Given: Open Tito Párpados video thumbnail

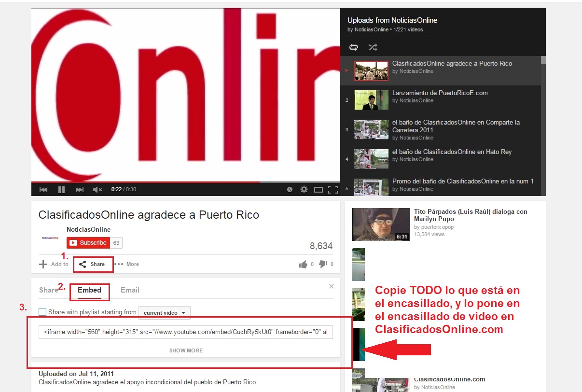Looking at the screenshot, I should 381,224.
